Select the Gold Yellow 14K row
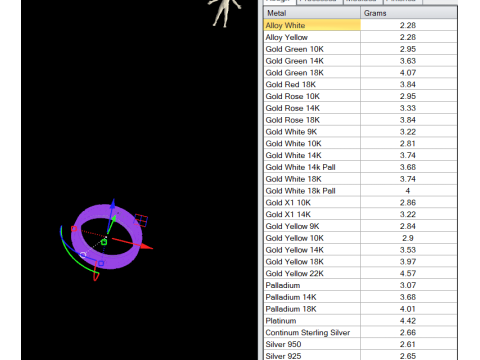Screen dimensions: 480x360 pos(360,250)
